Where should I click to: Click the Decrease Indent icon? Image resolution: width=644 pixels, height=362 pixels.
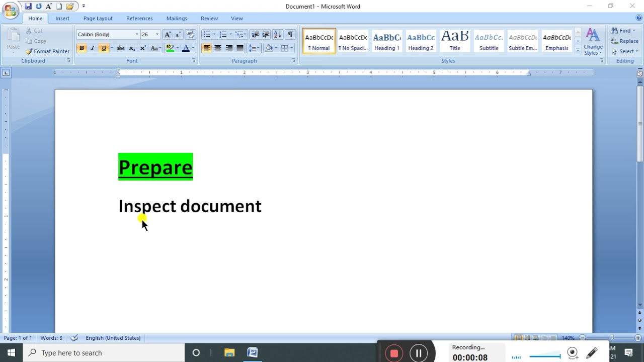pos(255,34)
